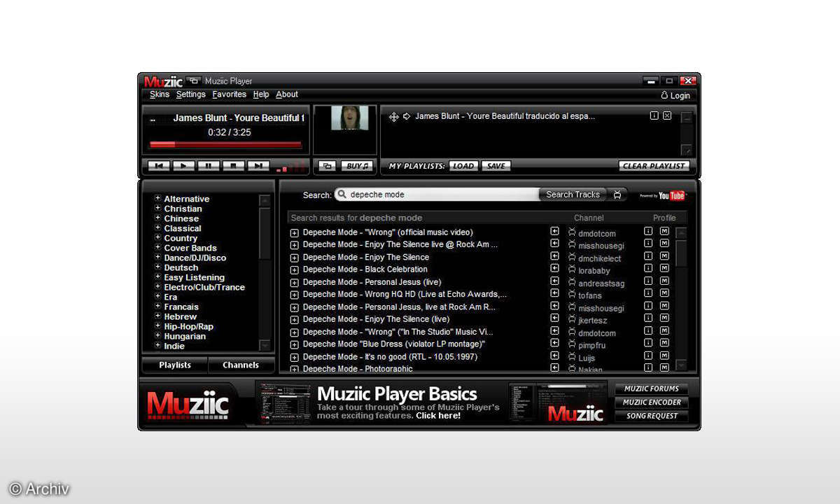Adjust the volume level bars
This screenshot has width=840, height=504.
291,167
